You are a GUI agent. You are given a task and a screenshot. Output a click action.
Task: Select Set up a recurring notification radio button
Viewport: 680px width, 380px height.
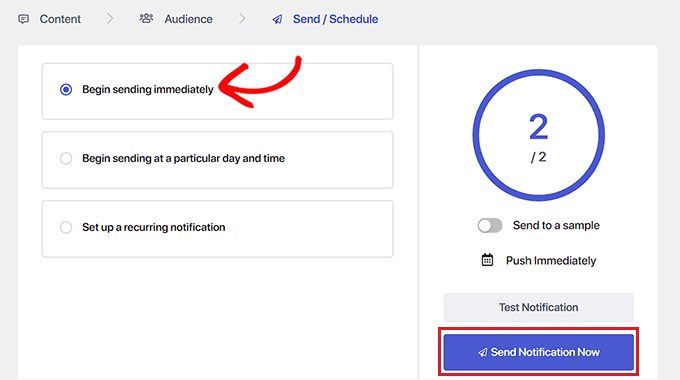click(x=66, y=227)
